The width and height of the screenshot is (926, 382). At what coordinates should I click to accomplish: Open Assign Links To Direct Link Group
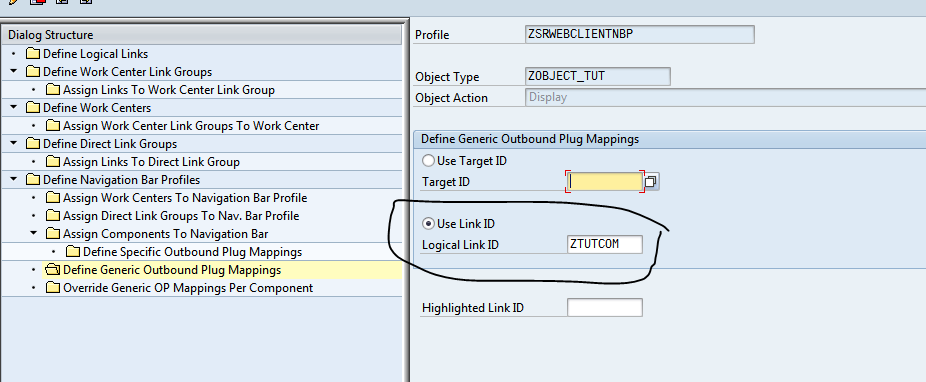coord(152,162)
